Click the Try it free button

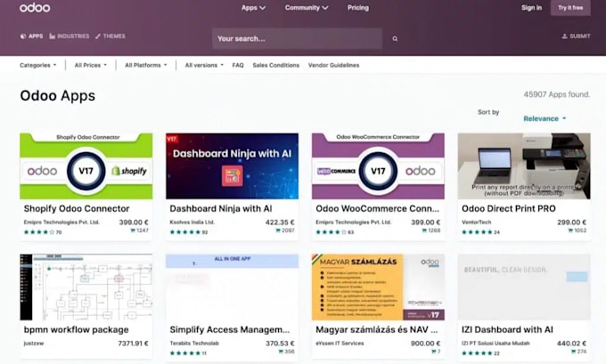(x=570, y=8)
